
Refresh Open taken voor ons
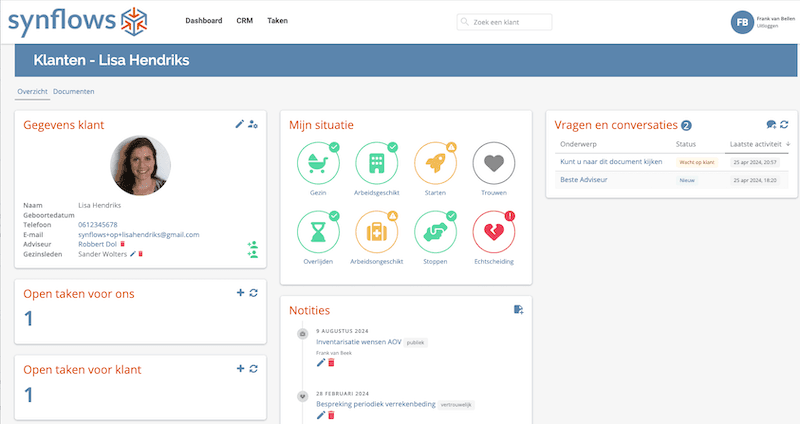click(254, 293)
